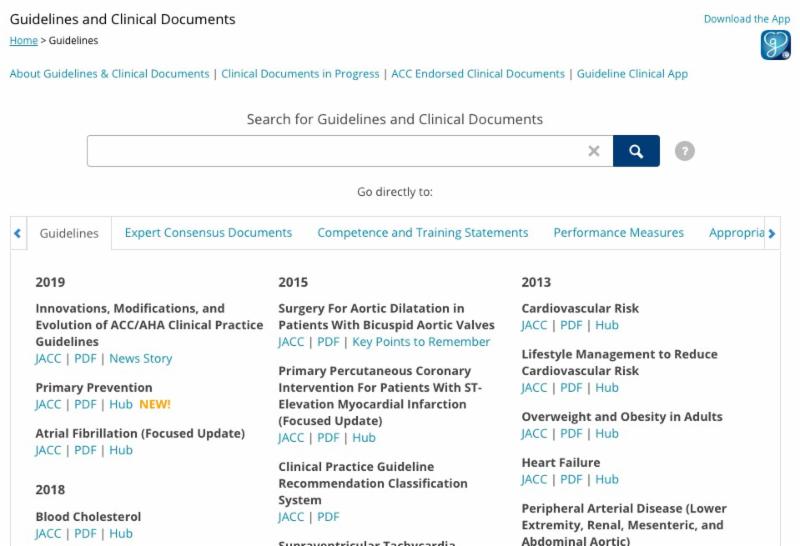Open Hub link for Primary Prevention
This screenshot has width=800, height=546.
tap(121, 405)
